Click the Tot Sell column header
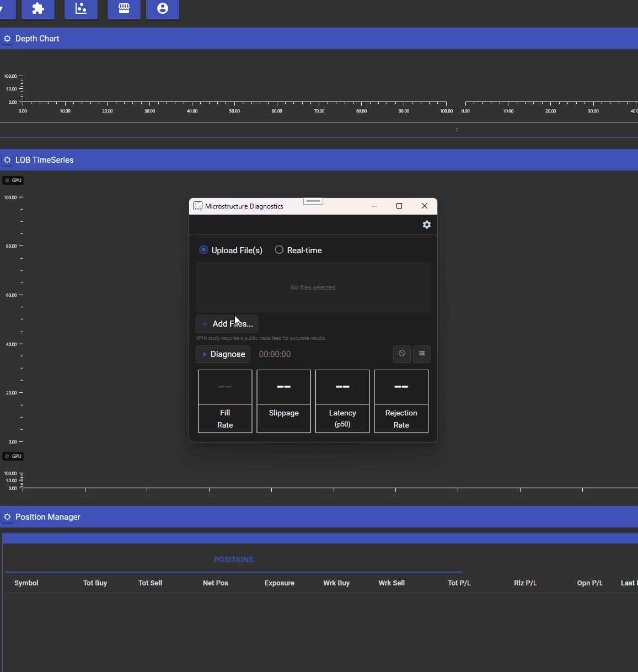This screenshot has width=638, height=672. (x=150, y=583)
